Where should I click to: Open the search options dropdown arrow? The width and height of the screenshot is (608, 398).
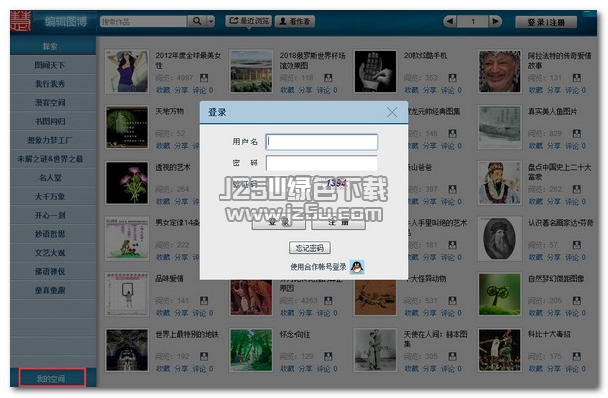click(x=211, y=21)
